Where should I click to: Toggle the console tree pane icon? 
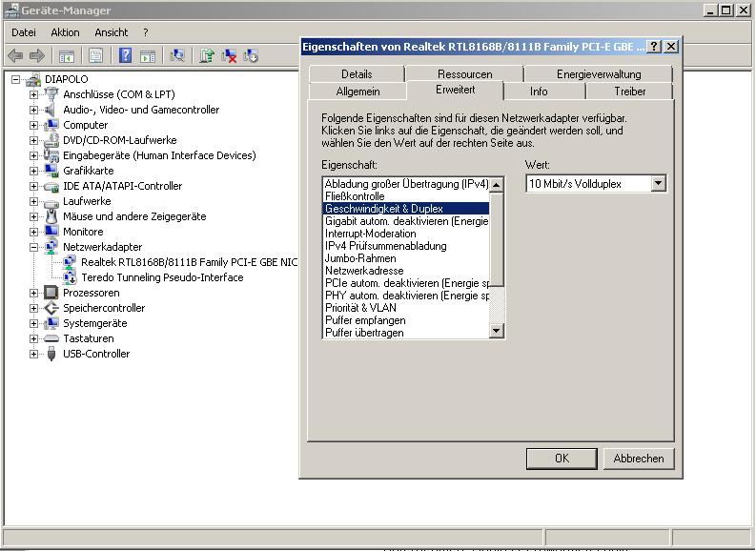(x=67, y=56)
